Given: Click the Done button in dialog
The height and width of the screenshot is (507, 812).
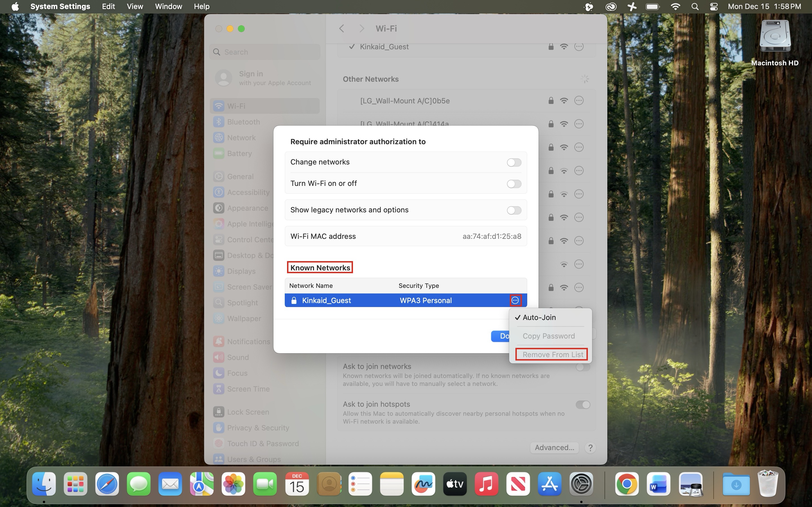Looking at the screenshot, I should pos(500,336).
